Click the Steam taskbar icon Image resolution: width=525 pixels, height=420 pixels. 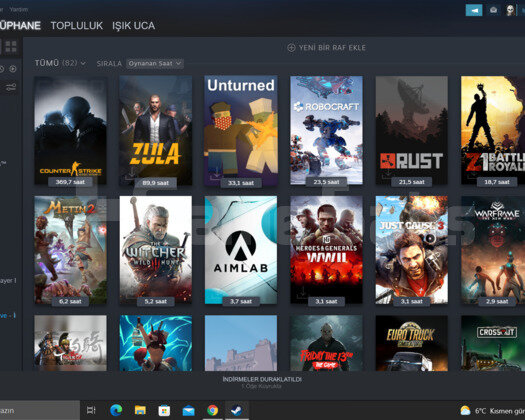pyautogui.click(x=237, y=410)
